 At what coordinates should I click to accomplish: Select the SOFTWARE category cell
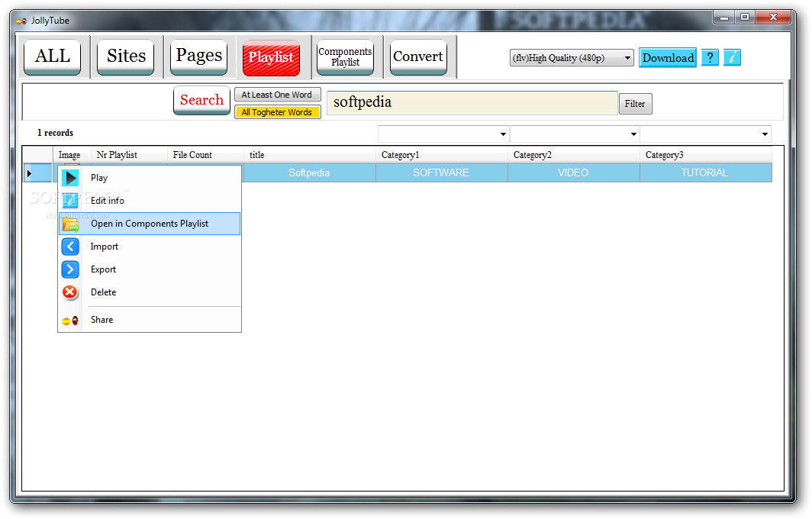(441, 173)
